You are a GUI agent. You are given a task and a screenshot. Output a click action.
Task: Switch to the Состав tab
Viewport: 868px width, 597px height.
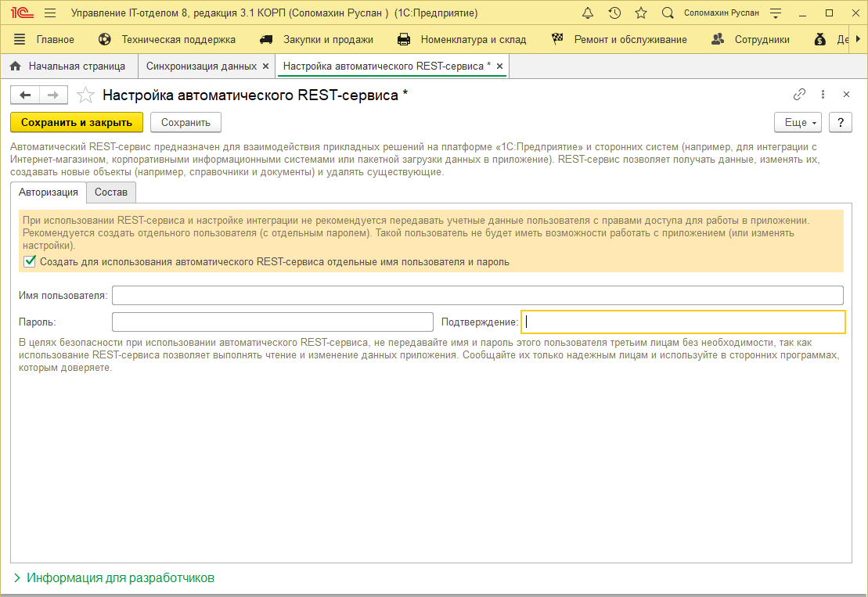pyautogui.click(x=111, y=192)
